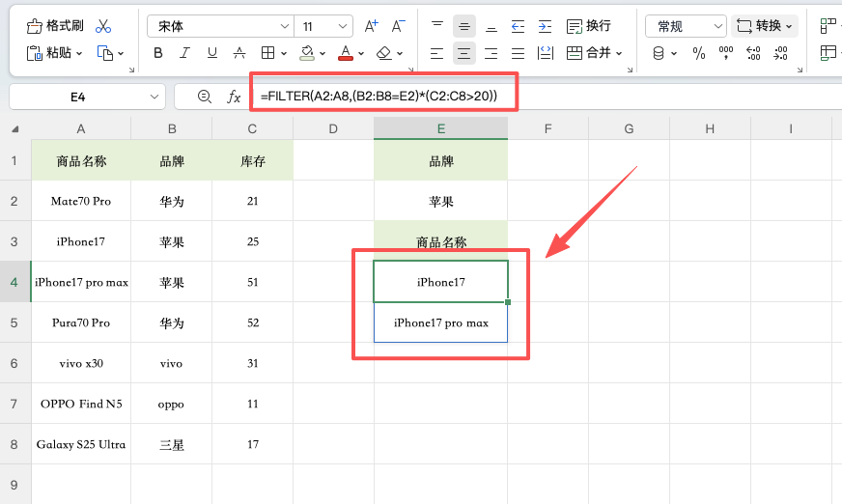Click the zoom magnifier in formula bar
The image size is (842, 504).
(204, 97)
